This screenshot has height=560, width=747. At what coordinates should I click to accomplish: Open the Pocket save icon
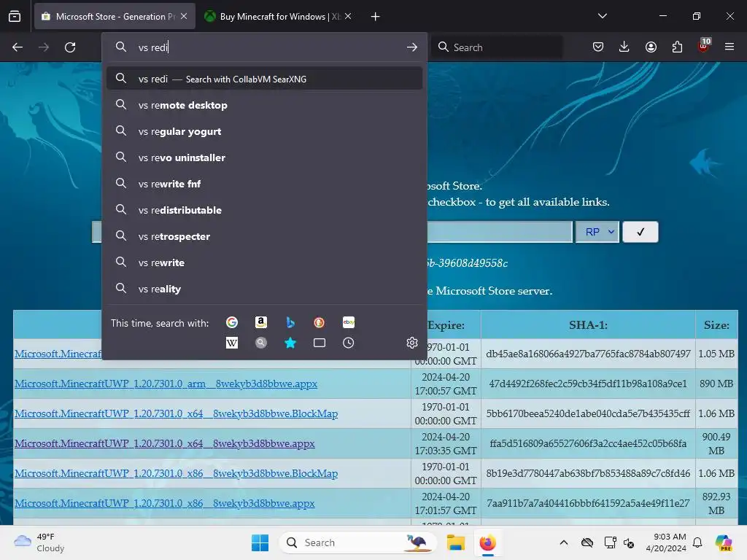click(598, 47)
